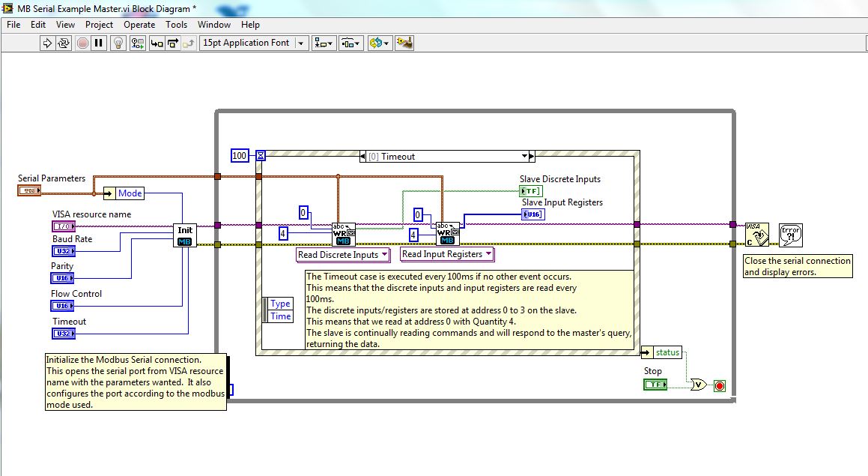868x476 pixels.
Task: Click the Step Over toolbar icon
Action: tap(174, 43)
